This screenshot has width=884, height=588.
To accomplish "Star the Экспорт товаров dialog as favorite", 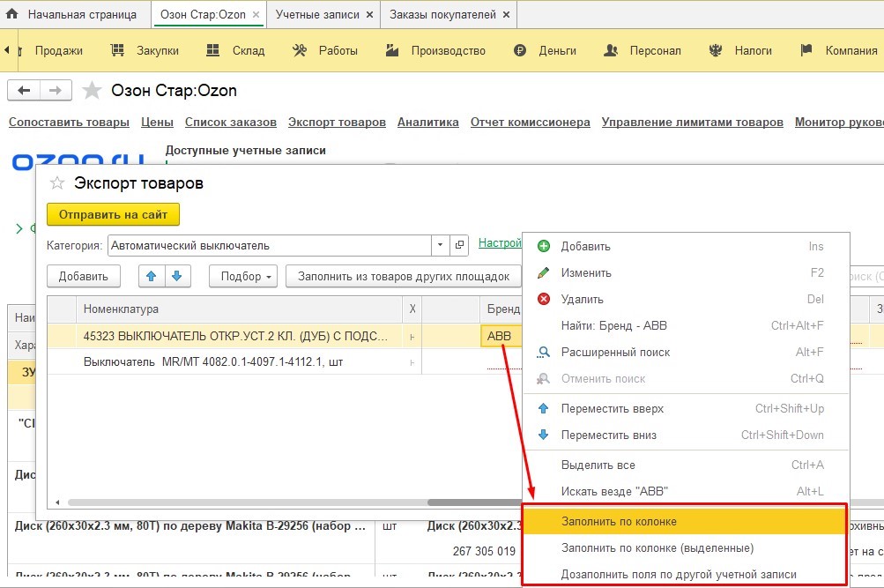I will (x=57, y=182).
